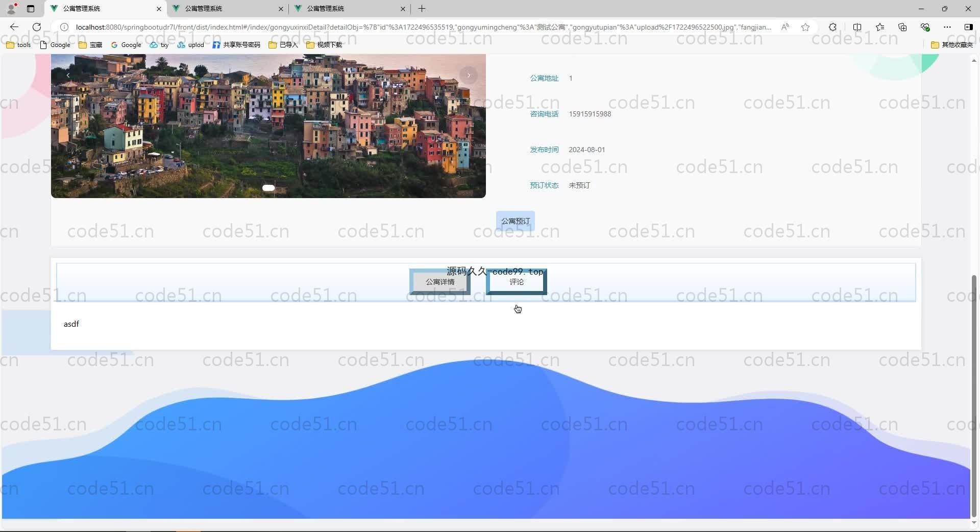This screenshot has width=980, height=532.
Task: Close the second 公寓管理系统 tab
Action: pos(281,9)
